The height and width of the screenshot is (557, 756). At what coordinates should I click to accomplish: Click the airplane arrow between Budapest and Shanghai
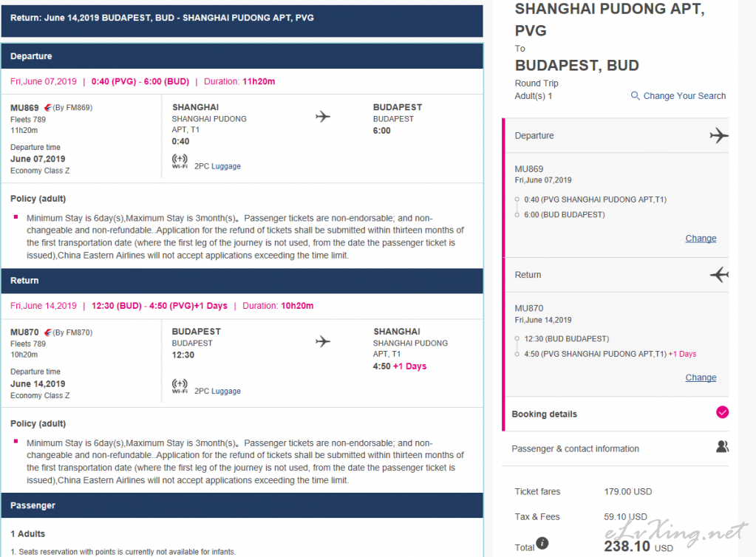click(x=323, y=341)
